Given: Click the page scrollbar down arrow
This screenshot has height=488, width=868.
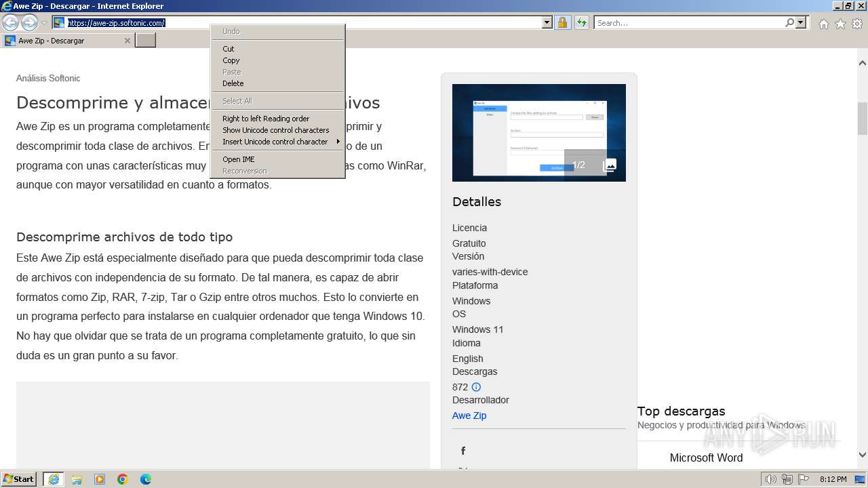Looking at the screenshot, I should (863, 455).
